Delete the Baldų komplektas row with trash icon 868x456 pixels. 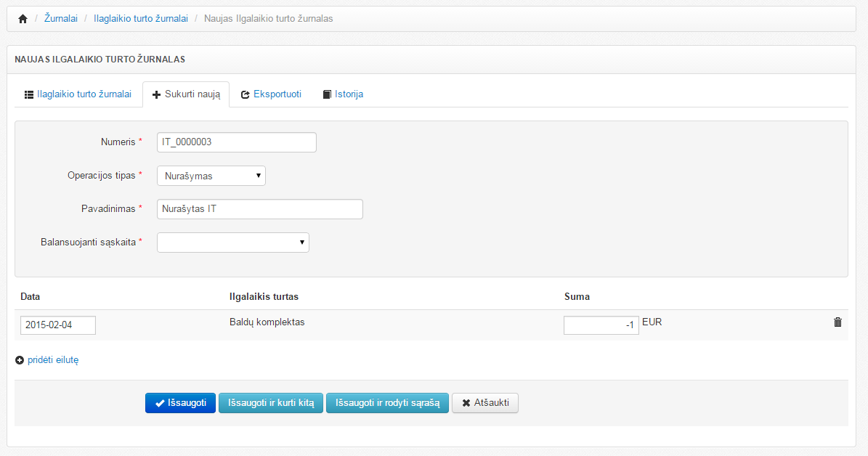click(837, 322)
